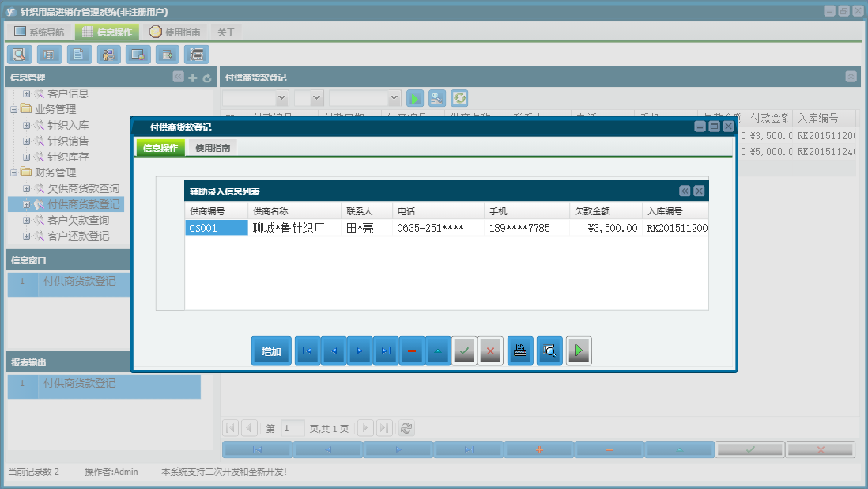868x489 pixels.
Task: Expand the 针织库存 tree node
Action: click(x=26, y=157)
